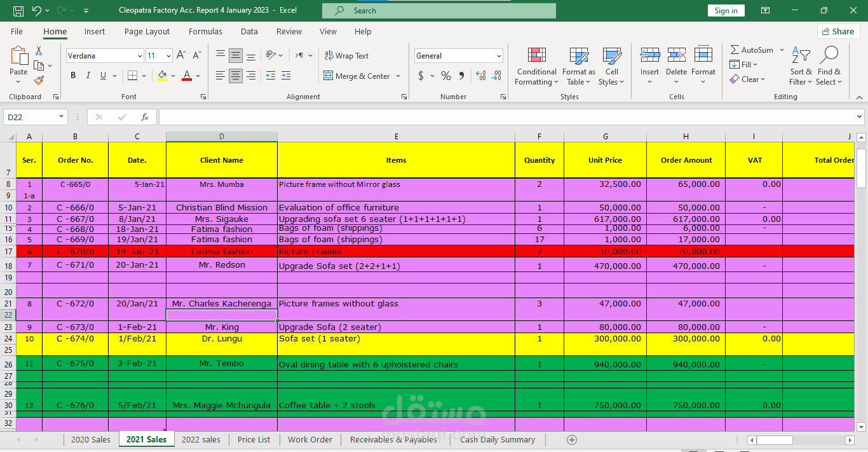The image size is (868, 452).
Task: Align cell text to the left
Action: point(220,76)
